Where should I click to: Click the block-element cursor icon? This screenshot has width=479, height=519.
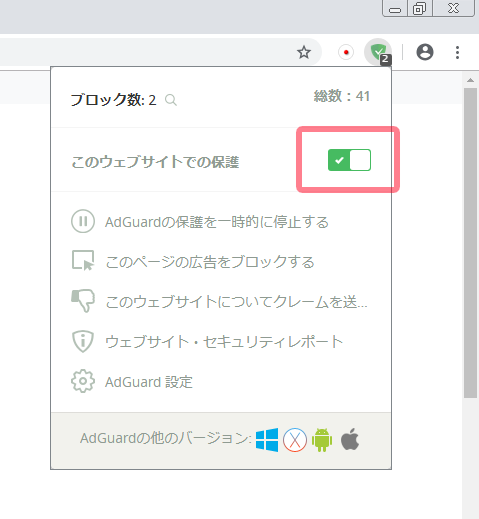[x=83, y=261]
